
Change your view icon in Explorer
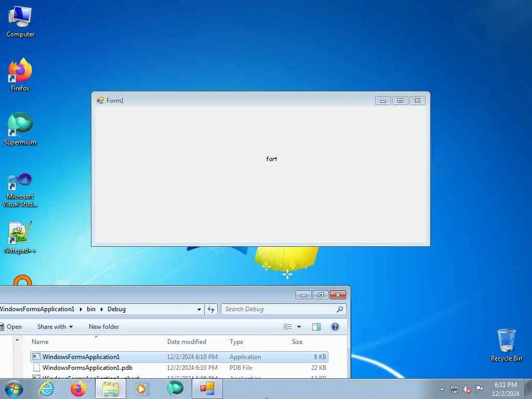point(288,327)
